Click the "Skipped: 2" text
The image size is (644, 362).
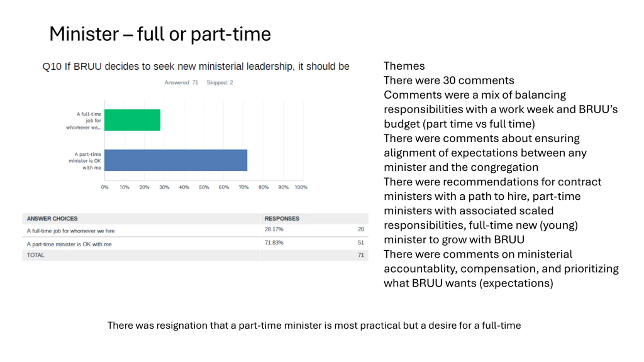[x=220, y=83]
